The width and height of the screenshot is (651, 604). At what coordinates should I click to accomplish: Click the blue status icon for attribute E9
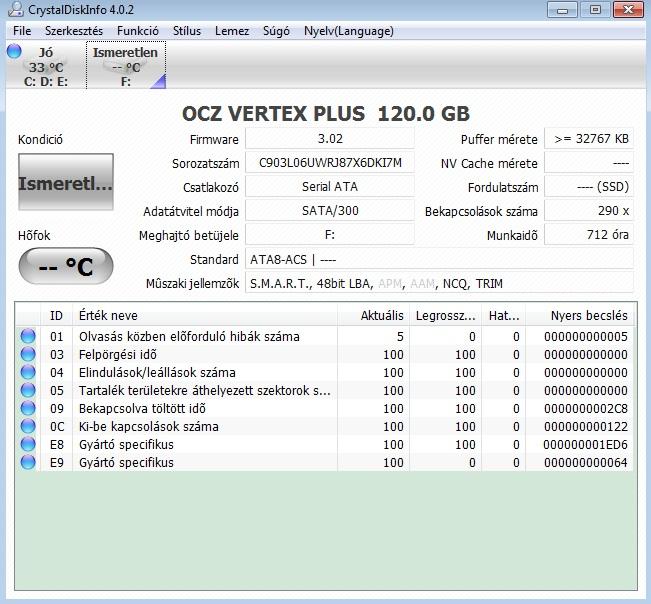click(x=28, y=462)
